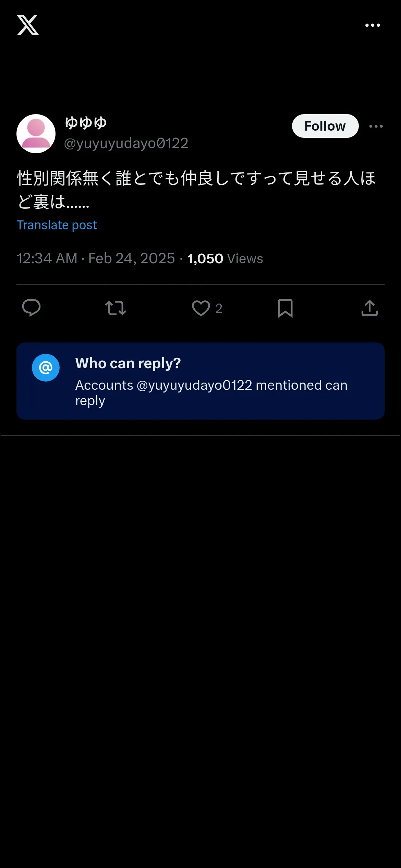Like the post with heart icon
This screenshot has width=401, height=868.
coord(201,308)
